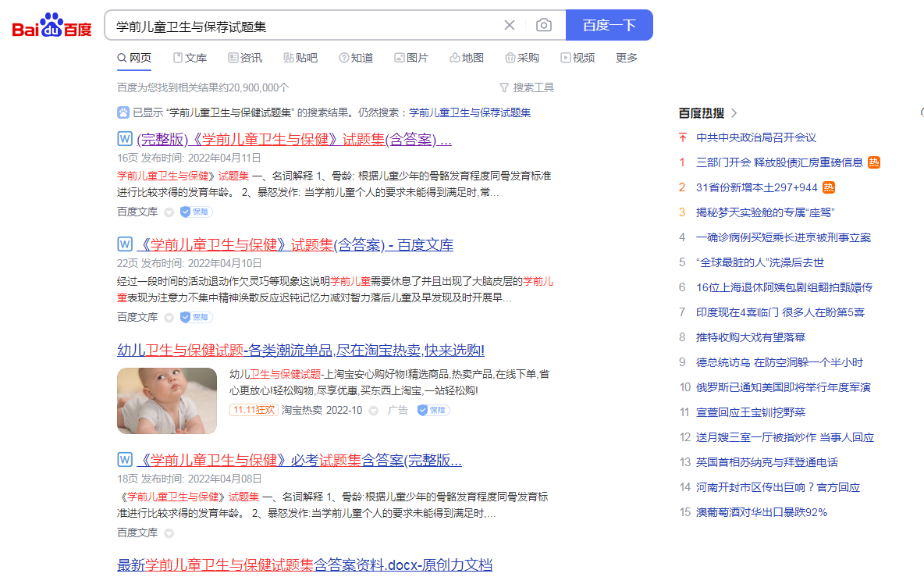Clear the search box with X icon
Screen dimensions: 924x577
pyautogui.click(x=510, y=25)
